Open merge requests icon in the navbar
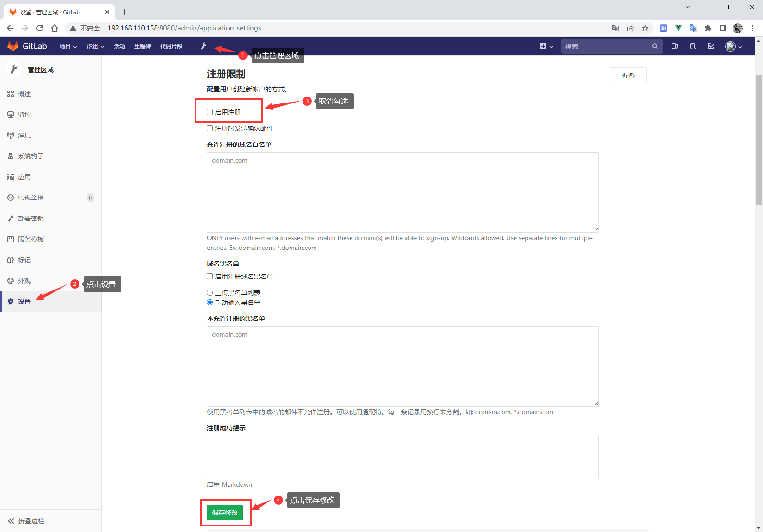 (692, 46)
